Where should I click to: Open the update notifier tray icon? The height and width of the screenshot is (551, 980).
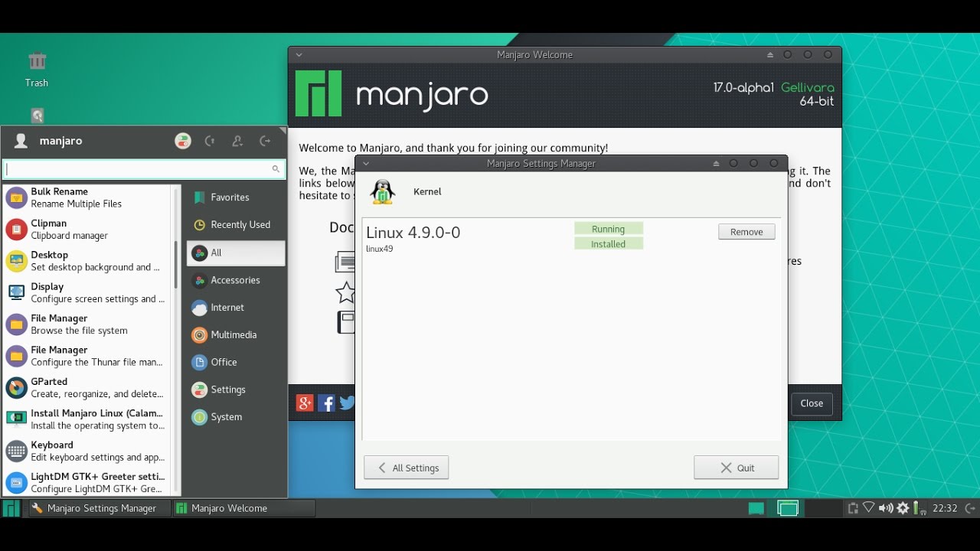click(x=903, y=508)
